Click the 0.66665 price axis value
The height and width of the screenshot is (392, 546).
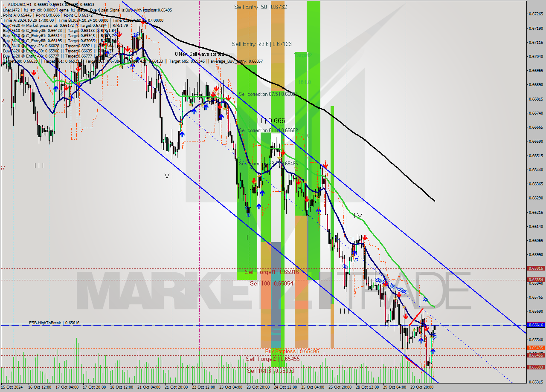click(536, 127)
